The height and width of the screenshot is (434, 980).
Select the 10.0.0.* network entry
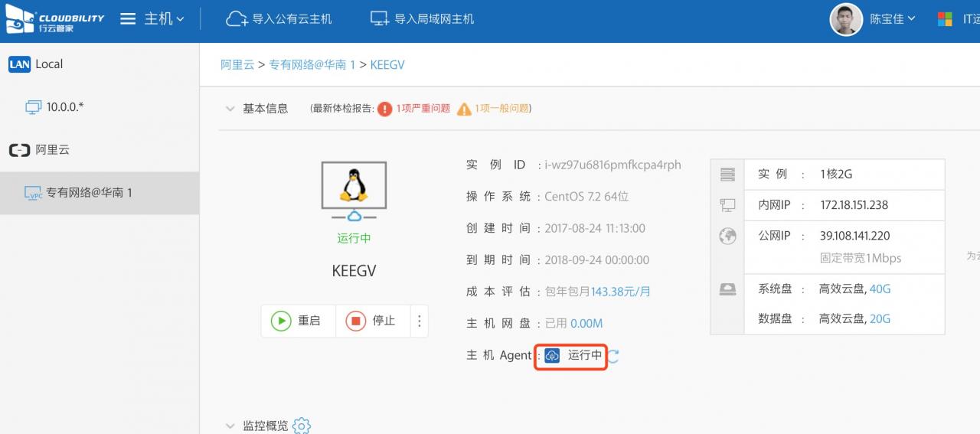click(x=65, y=107)
